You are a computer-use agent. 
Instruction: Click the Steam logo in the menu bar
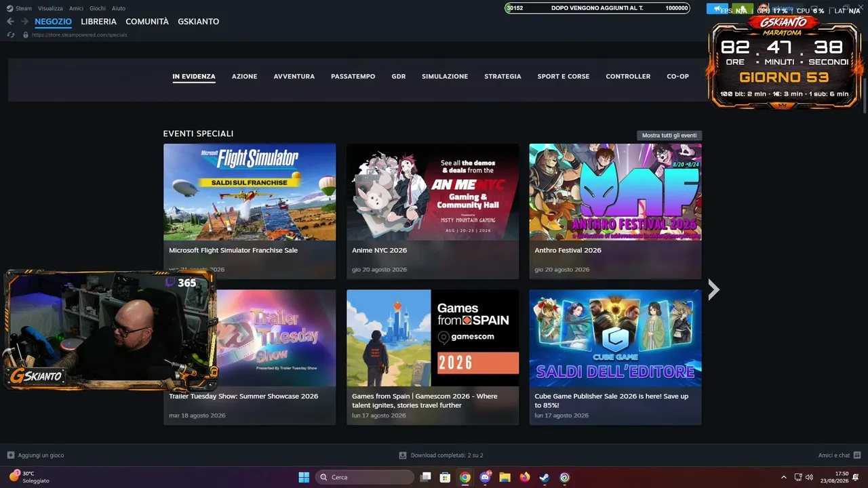click(x=9, y=8)
